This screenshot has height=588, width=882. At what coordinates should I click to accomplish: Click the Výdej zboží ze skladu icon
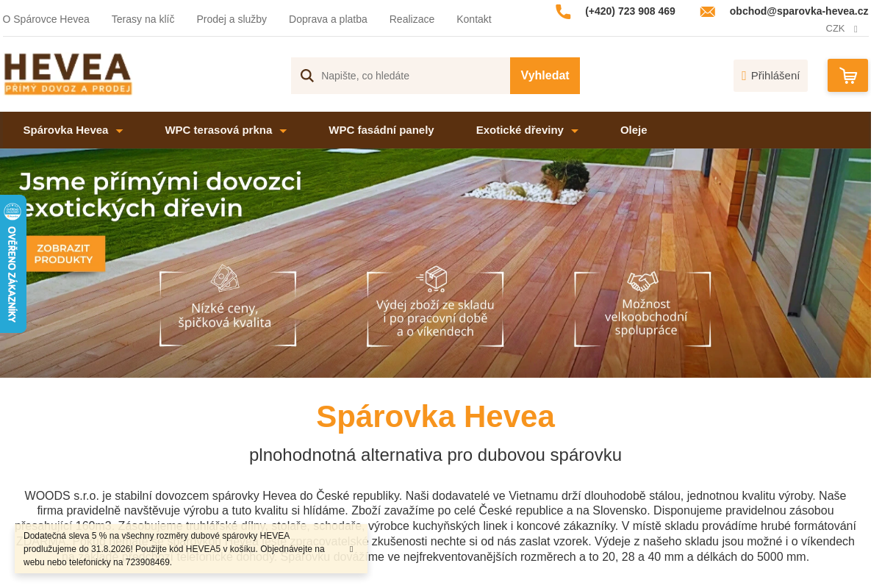click(432, 279)
